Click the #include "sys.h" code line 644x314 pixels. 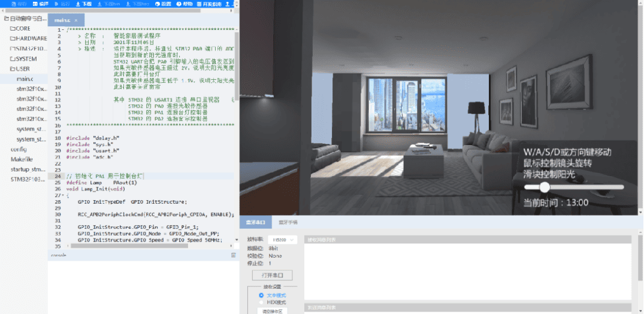coord(90,144)
